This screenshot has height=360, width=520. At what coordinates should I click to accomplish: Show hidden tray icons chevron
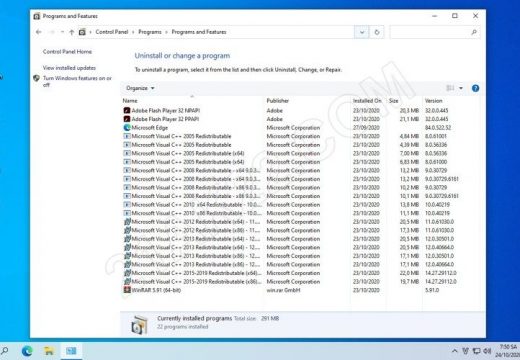pyautogui.click(x=454, y=351)
